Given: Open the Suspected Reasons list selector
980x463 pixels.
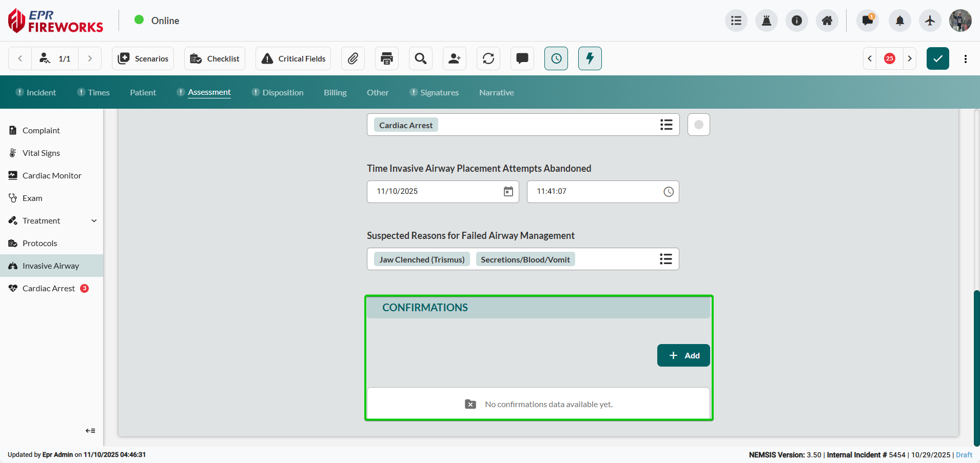Looking at the screenshot, I should 665,259.
